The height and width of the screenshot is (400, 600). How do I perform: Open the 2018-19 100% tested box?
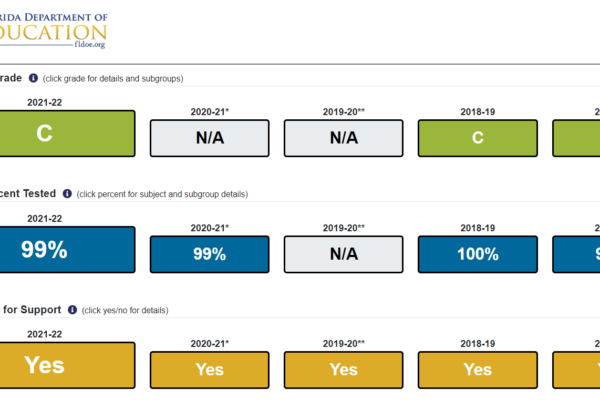(x=478, y=254)
